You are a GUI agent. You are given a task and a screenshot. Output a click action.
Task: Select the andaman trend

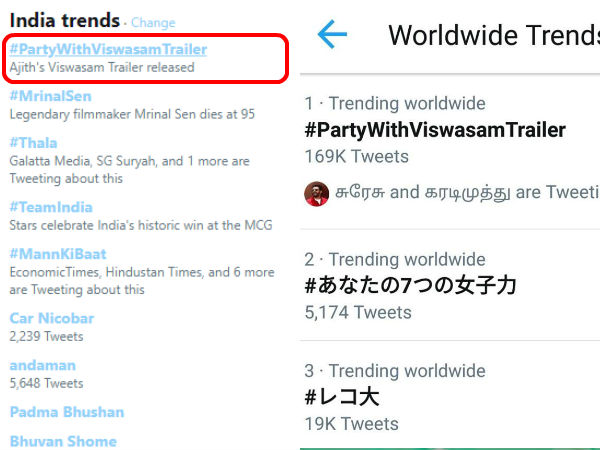pos(43,365)
